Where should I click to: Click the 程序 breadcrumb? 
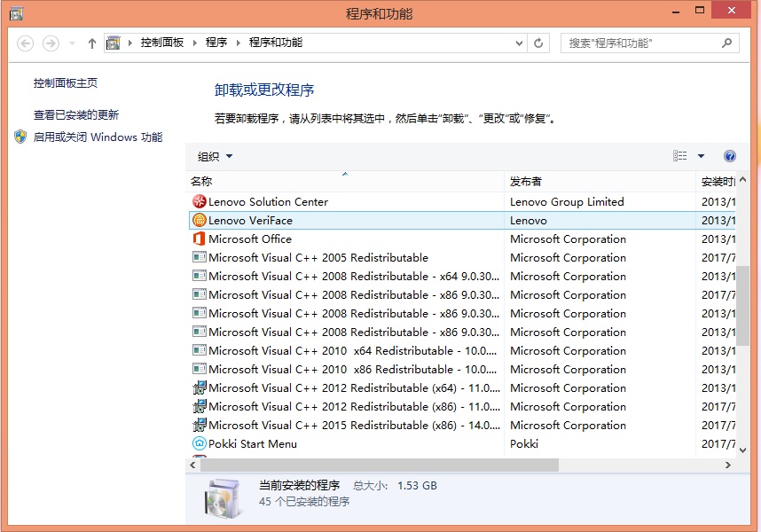click(216, 43)
